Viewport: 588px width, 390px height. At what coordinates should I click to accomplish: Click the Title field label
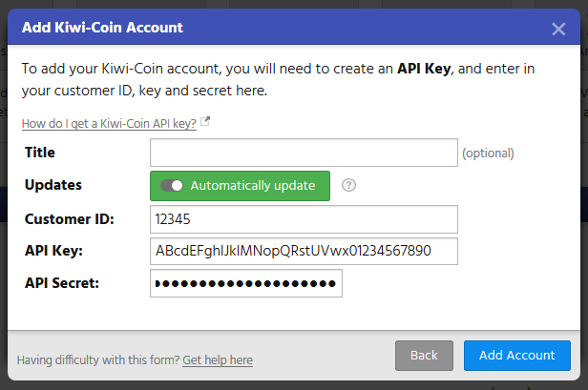point(40,153)
